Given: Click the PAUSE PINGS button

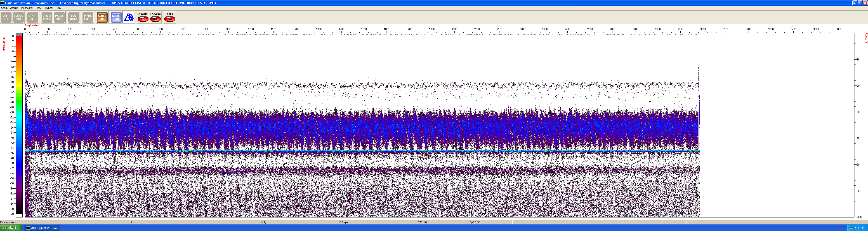Looking at the screenshot, I should coord(59,18).
